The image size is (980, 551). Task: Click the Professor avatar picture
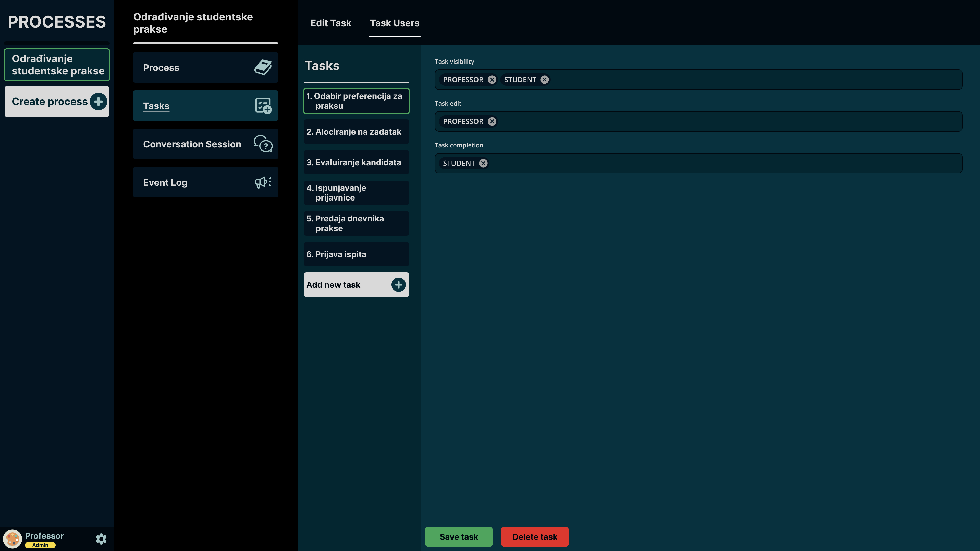coord(12,539)
